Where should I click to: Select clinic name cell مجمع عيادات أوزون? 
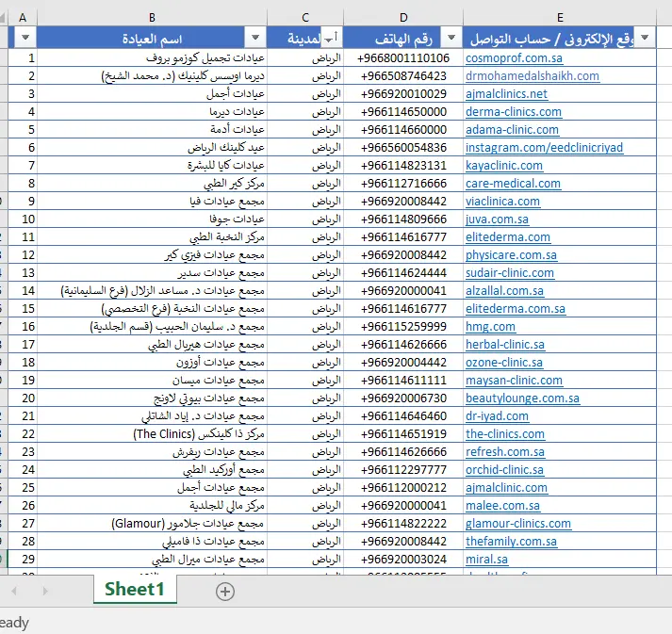[x=152, y=363]
